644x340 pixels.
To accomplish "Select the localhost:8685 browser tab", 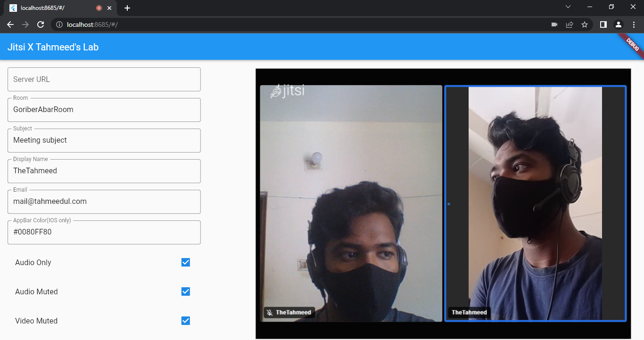I will pos(59,8).
